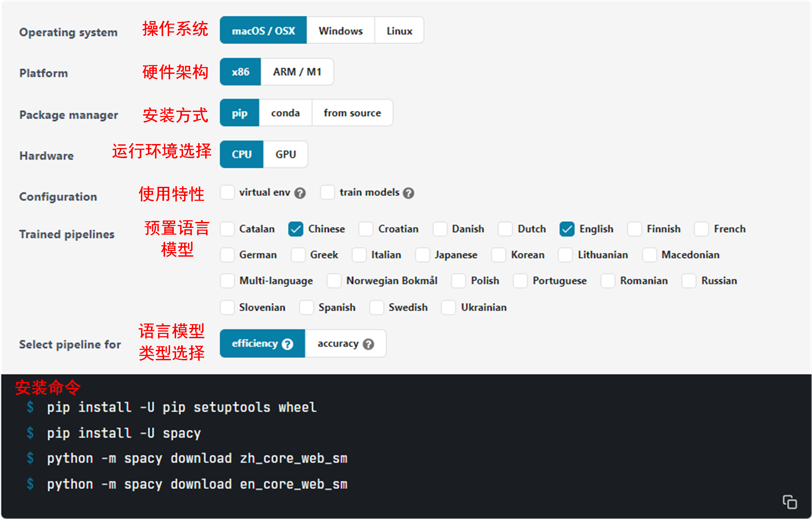Enable the virtual env checkbox
812x519 pixels.
(227, 192)
